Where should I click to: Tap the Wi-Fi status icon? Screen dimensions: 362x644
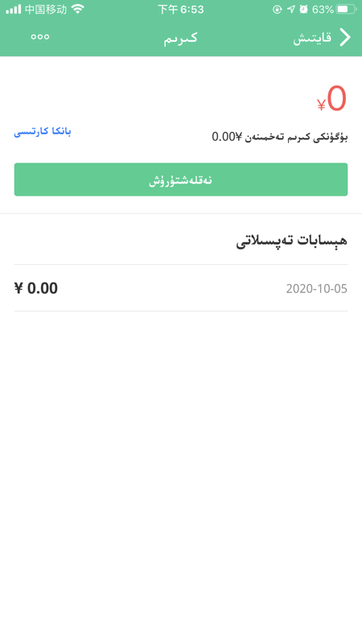[77, 9]
